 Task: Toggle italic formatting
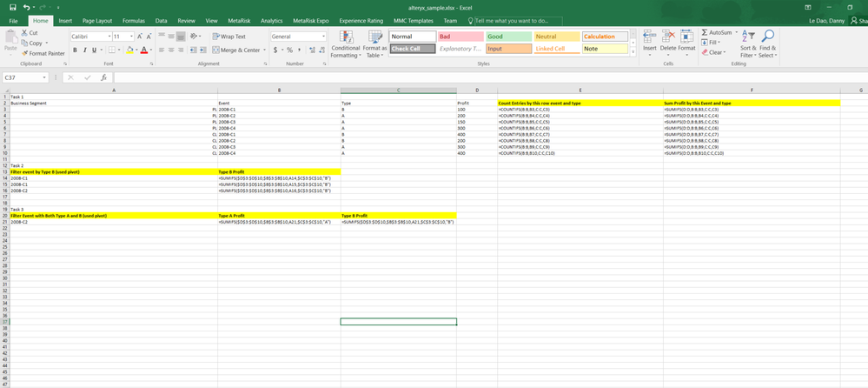tap(85, 50)
